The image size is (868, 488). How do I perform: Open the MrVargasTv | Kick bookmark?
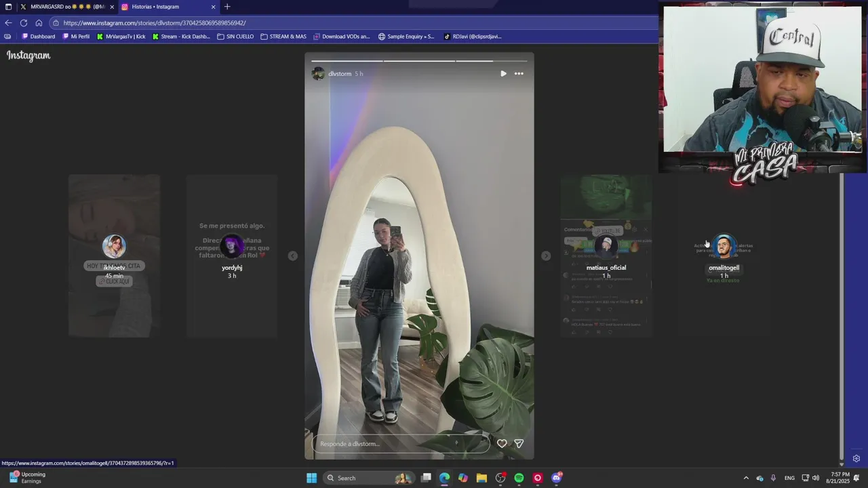pyautogui.click(x=121, y=37)
